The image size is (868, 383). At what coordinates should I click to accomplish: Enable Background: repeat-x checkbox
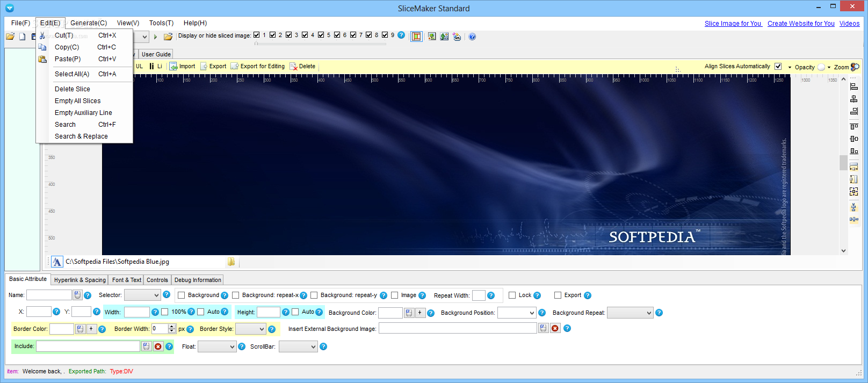pyautogui.click(x=236, y=295)
